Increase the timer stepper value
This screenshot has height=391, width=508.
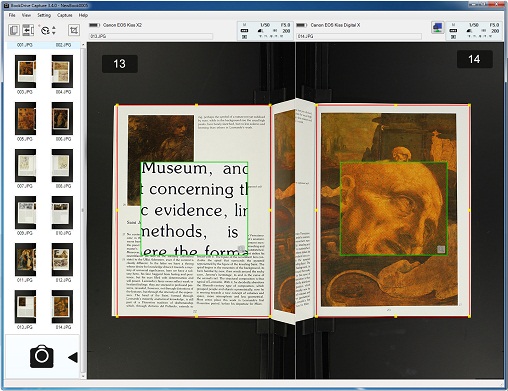coord(54,27)
